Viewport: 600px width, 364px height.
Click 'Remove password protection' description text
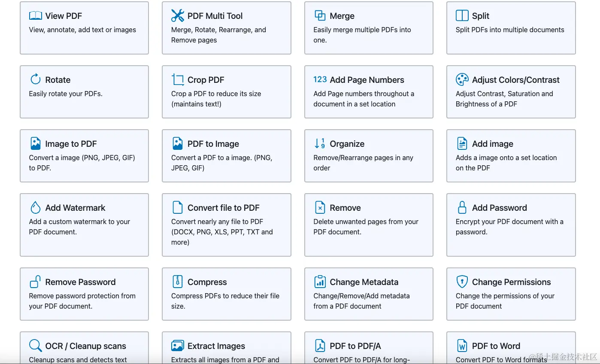pos(82,301)
